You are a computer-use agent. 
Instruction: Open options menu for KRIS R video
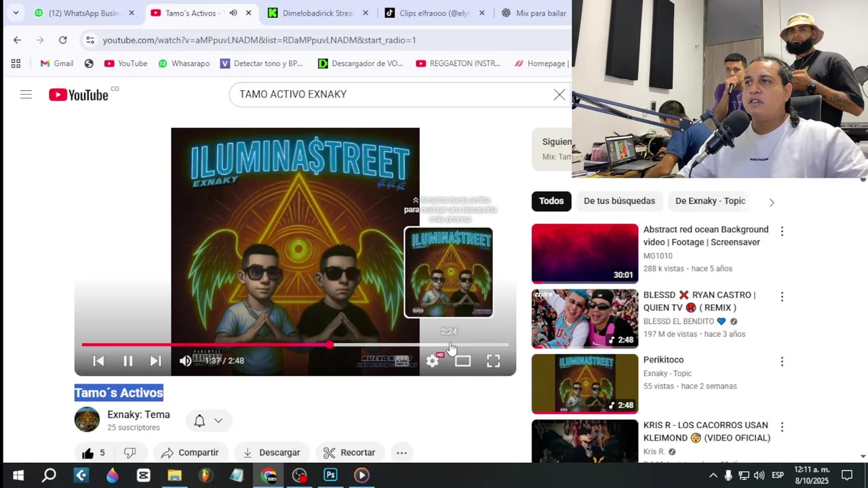point(782,427)
